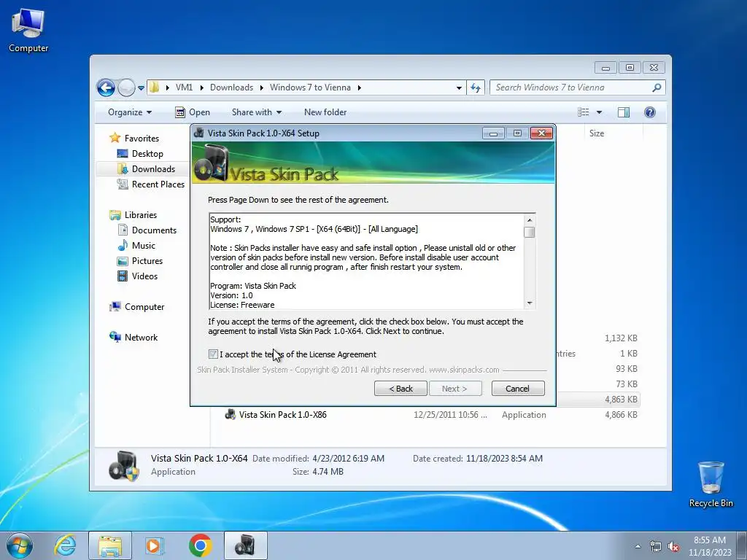Viewport: 747px width, 560px height.
Task: Click the Explorer forward arrow button
Action: coord(125,87)
